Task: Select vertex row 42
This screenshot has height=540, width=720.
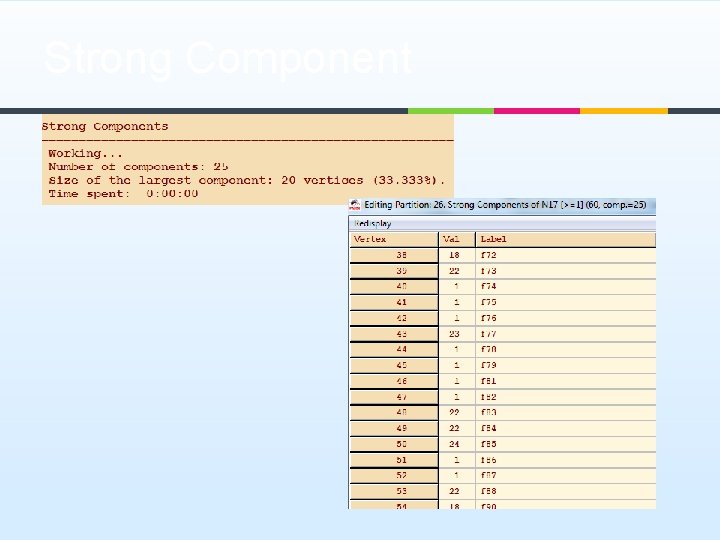Action: [394, 318]
